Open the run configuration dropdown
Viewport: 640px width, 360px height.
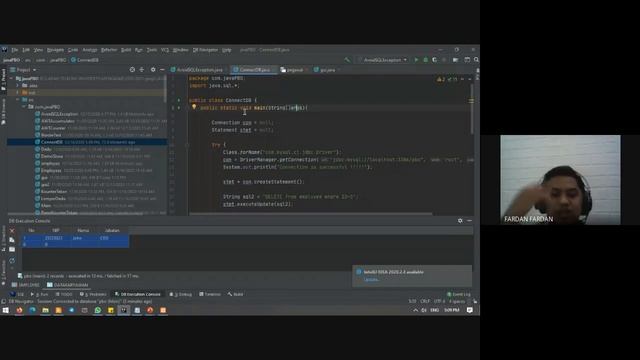coord(383,60)
